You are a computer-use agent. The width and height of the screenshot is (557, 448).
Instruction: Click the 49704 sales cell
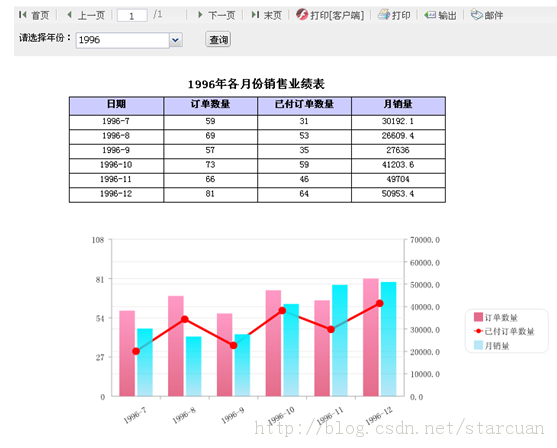[x=398, y=180]
